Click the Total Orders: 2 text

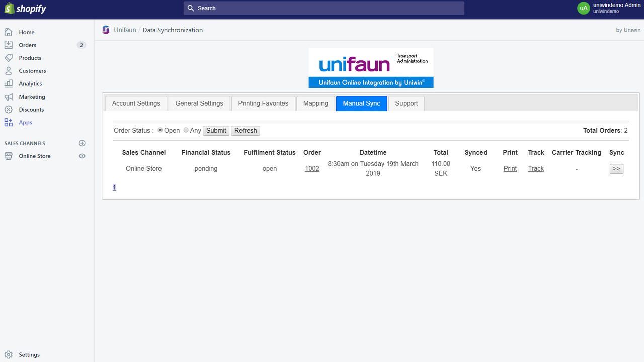click(x=605, y=130)
